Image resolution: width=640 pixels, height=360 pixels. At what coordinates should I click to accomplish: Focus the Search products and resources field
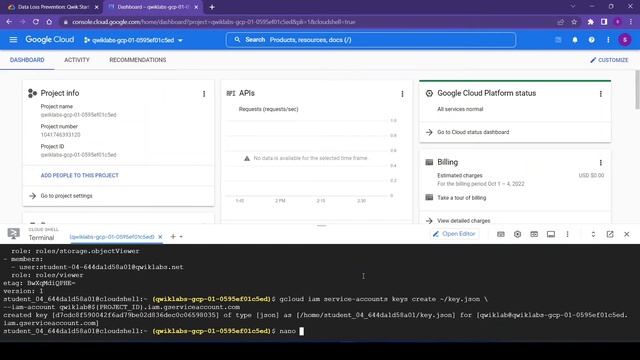tap(371, 40)
